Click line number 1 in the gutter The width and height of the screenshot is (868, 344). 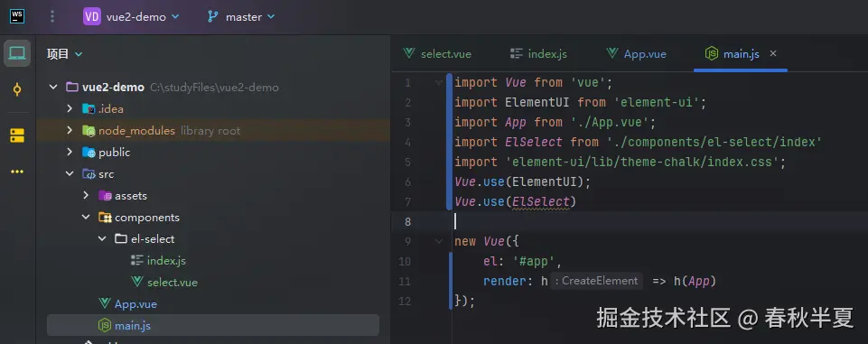pos(407,83)
